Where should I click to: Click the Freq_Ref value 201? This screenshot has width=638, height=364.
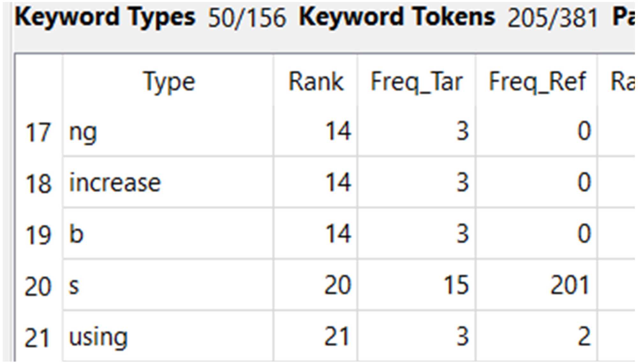pos(570,286)
